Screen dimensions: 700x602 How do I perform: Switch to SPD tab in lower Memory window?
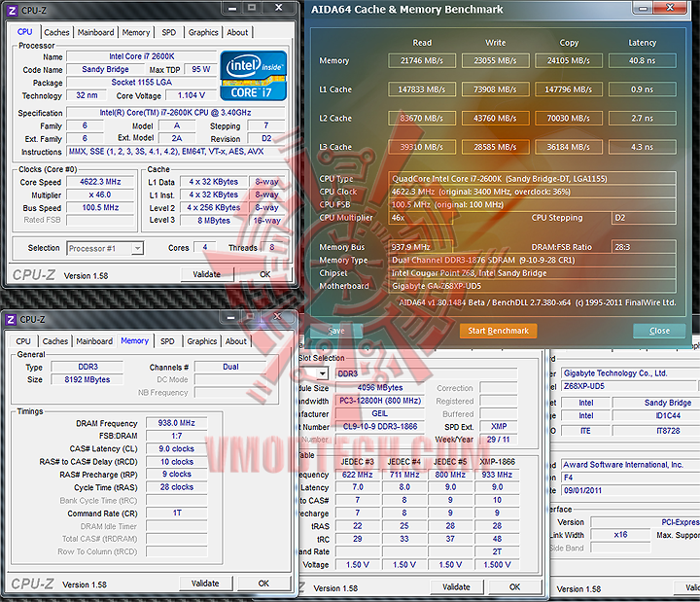167,341
